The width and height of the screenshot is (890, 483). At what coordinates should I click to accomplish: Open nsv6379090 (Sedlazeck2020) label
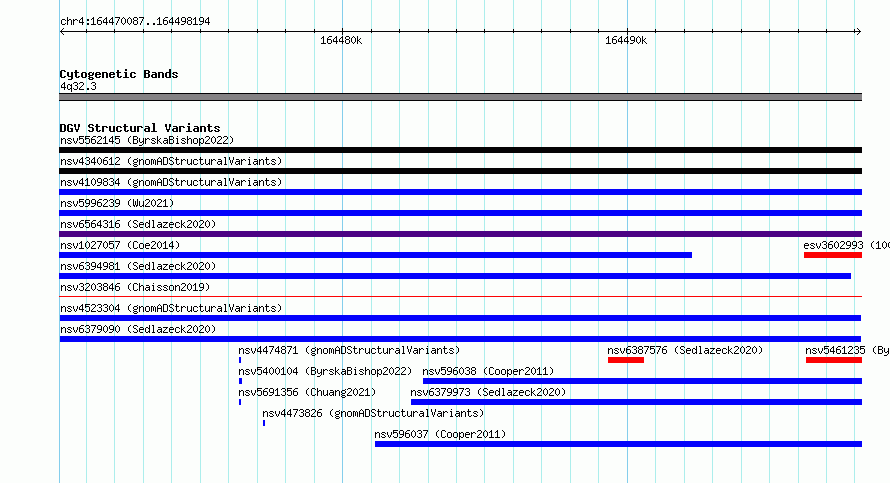(x=138, y=329)
